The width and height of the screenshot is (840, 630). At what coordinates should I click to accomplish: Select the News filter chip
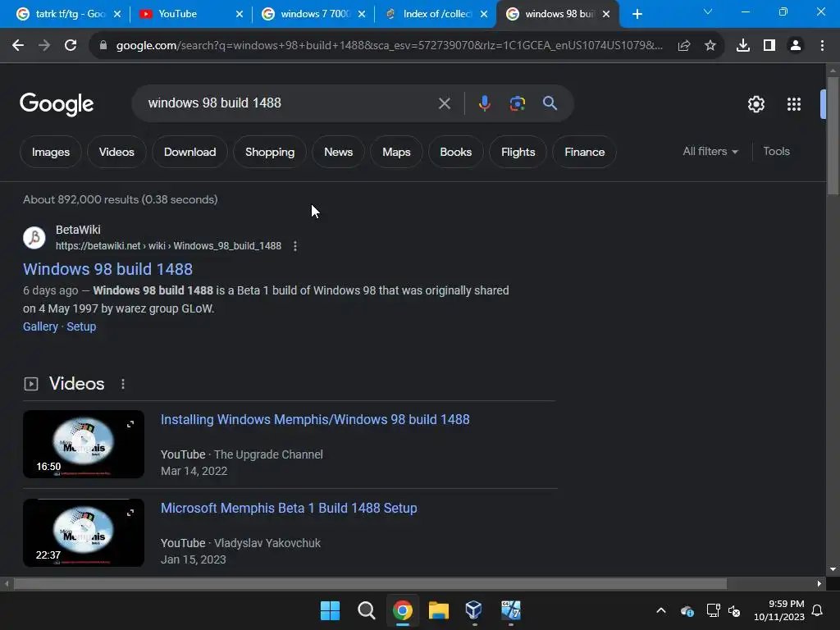tap(338, 152)
